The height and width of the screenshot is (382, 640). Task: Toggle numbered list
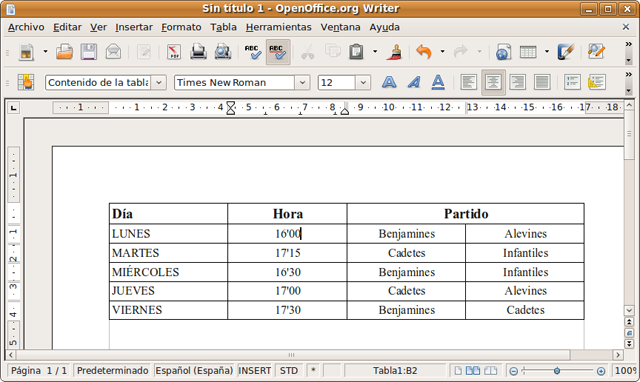point(572,82)
